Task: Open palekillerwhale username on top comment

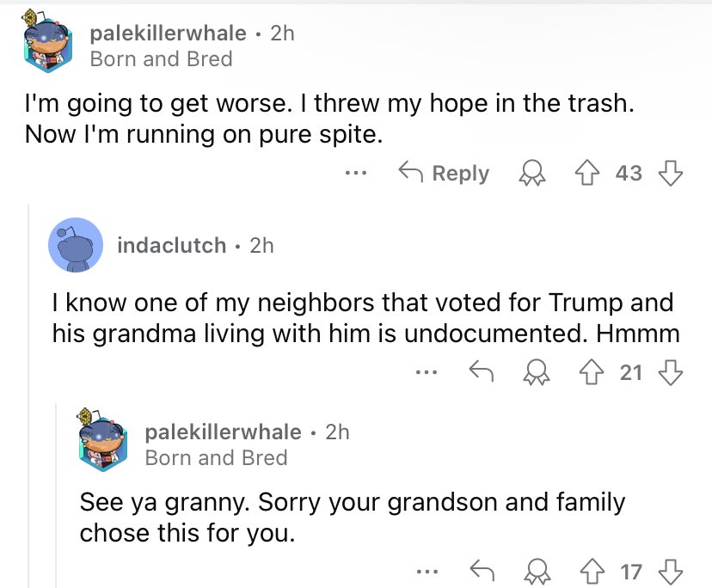Action: (168, 34)
